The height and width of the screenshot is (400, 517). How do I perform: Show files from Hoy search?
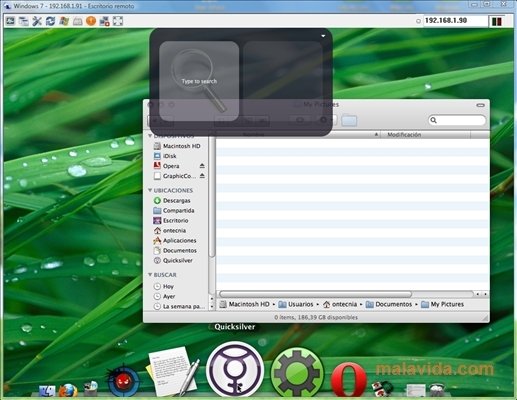(164, 286)
